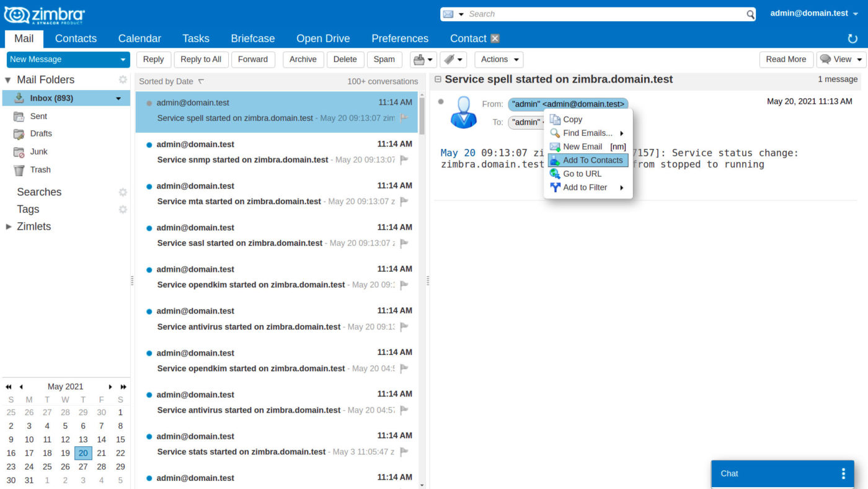Open the Searches settings gear
Screen dimensions: 868x489
[122, 192]
